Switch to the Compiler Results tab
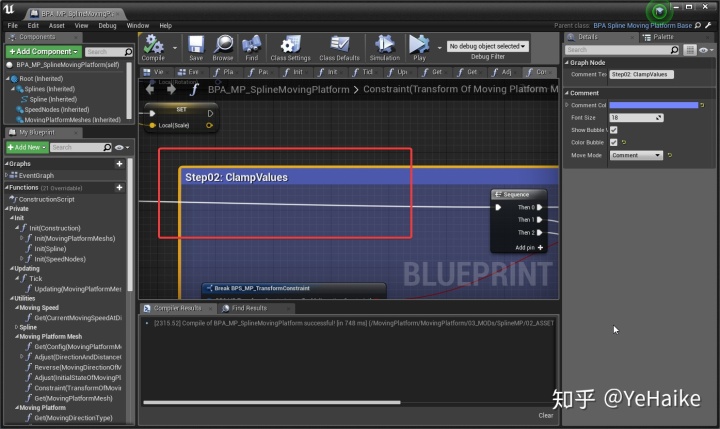The width and height of the screenshot is (720, 429). (x=177, y=308)
